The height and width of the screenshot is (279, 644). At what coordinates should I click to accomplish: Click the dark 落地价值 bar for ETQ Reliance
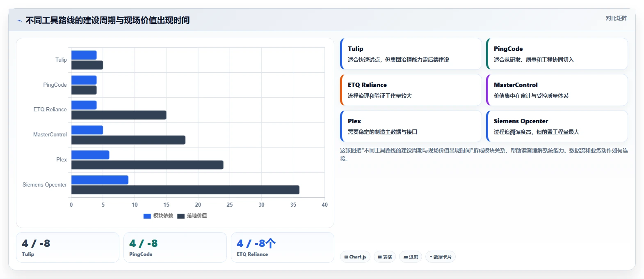pyautogui.click(x=119, y=115)
